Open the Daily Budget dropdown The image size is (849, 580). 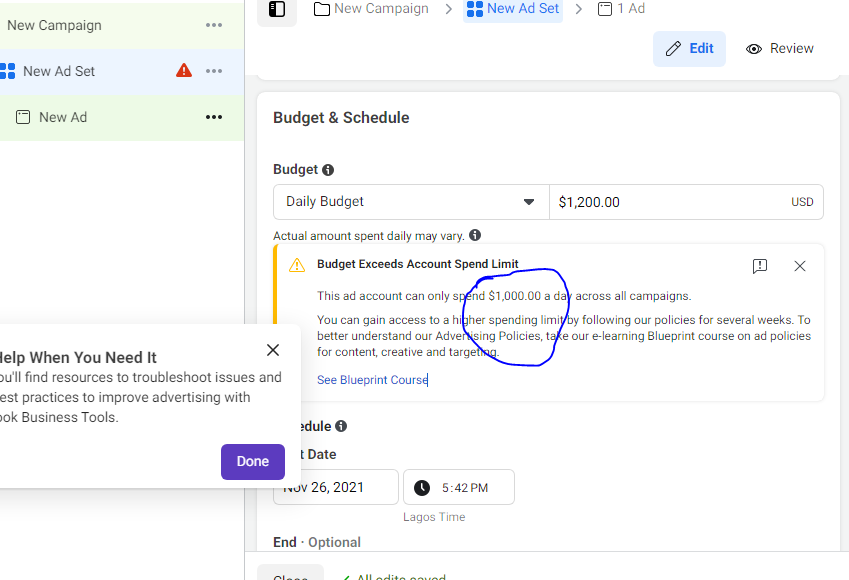[x=411, y=202]
